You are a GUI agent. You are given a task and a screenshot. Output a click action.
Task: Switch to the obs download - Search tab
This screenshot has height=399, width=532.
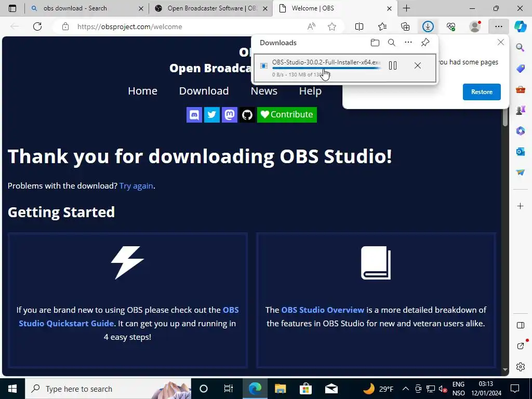86,8
